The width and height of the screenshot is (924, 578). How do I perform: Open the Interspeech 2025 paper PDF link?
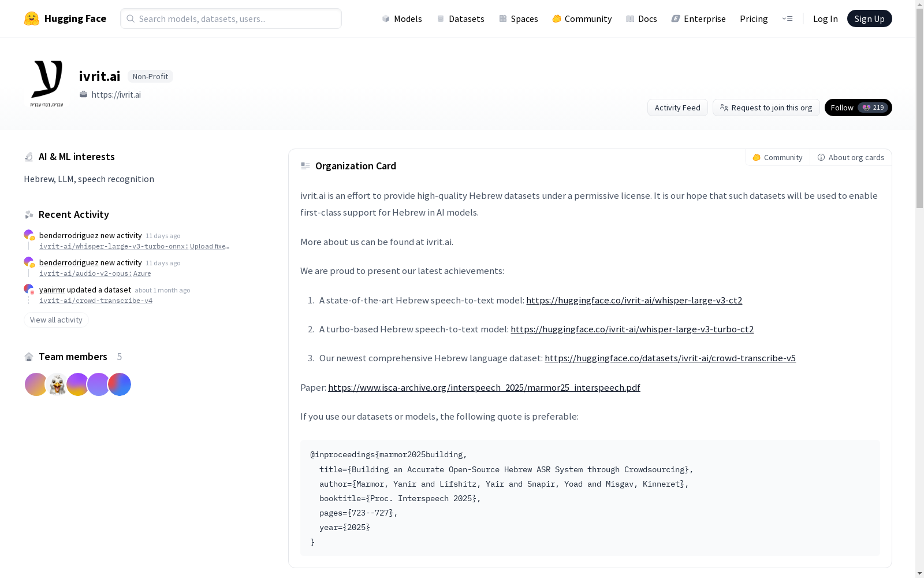pos(484,387)
